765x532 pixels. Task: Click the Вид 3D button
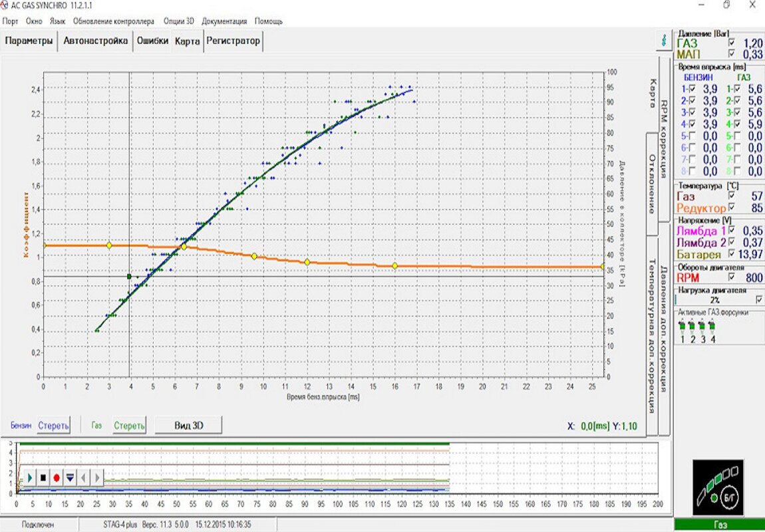coord(188,426)
